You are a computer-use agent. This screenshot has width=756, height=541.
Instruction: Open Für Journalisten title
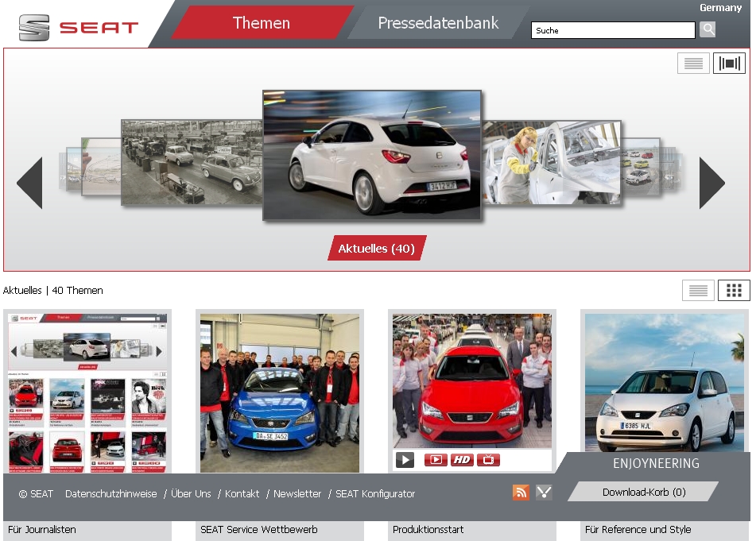[42, 529]
